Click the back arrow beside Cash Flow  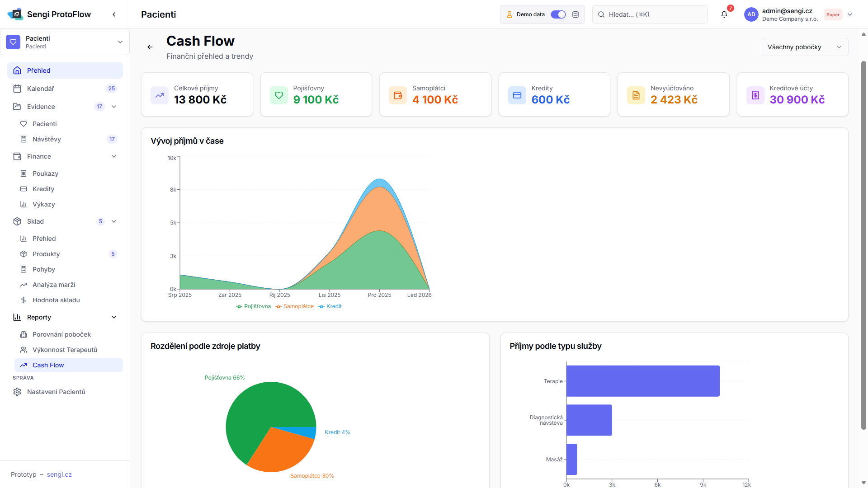click(x=150, y=47)
